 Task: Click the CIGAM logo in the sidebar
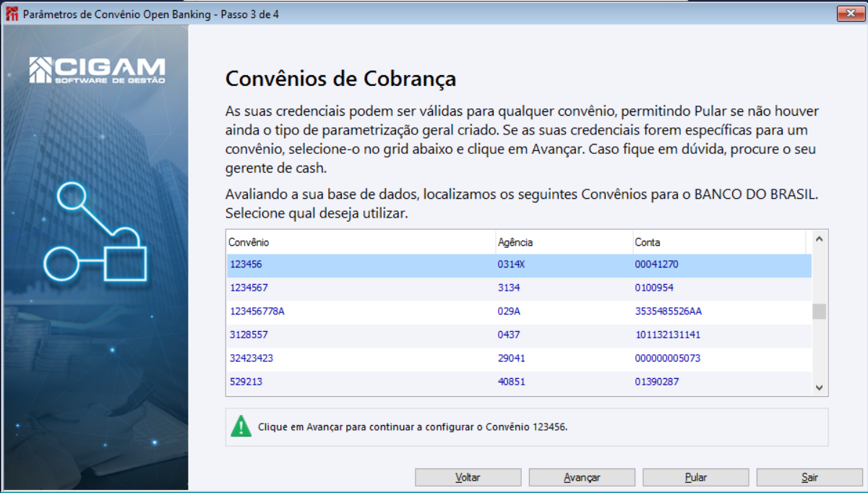click(x=97, y=70)
